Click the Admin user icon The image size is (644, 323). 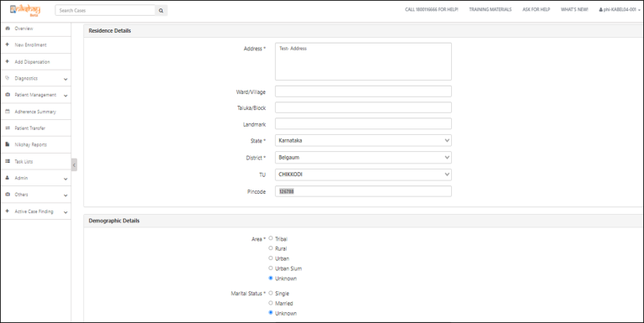click(8, 178)
